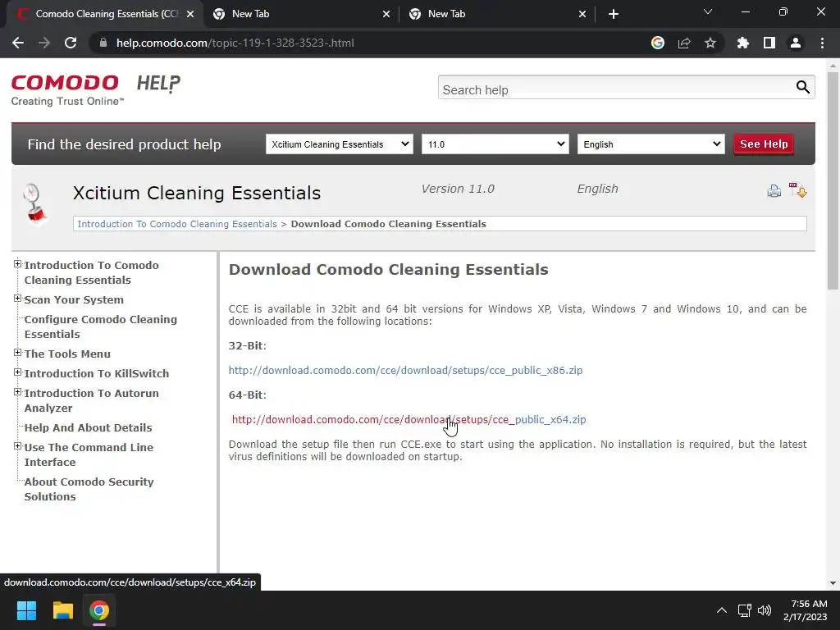
Task: Click the PDF download icon
Action: [x=797, y=189]
